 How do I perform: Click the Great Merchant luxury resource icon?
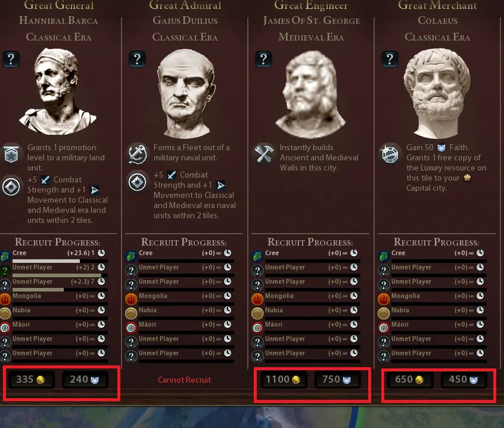click(390, 154)
